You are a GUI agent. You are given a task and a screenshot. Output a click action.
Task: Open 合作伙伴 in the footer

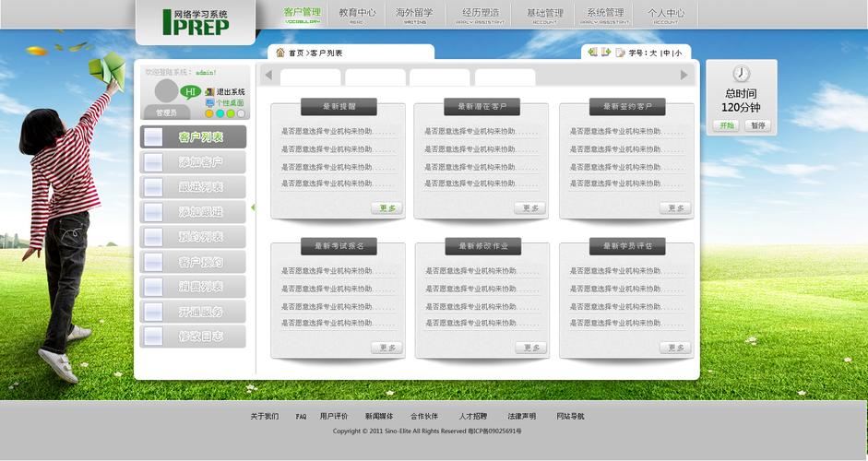pyautogui.click(x=424, y=416)
